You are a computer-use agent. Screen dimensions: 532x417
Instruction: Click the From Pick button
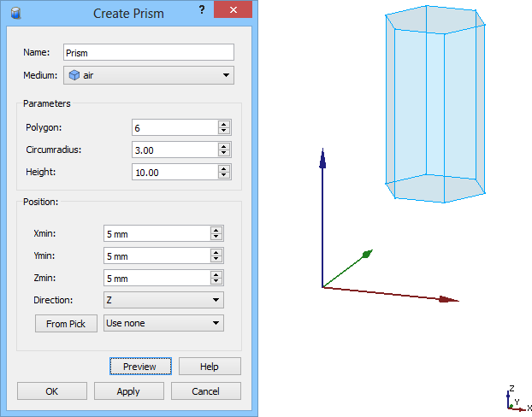(66, 323)
